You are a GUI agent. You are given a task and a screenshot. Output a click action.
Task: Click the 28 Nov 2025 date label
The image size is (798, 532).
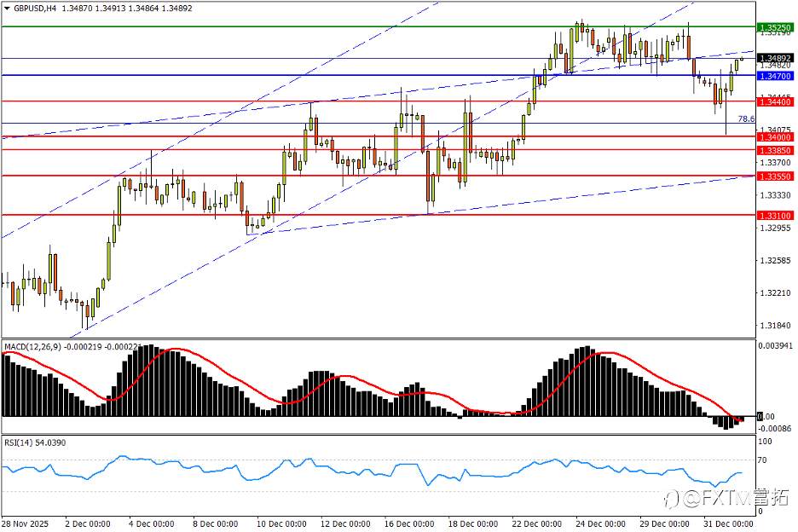coord(25,523)
